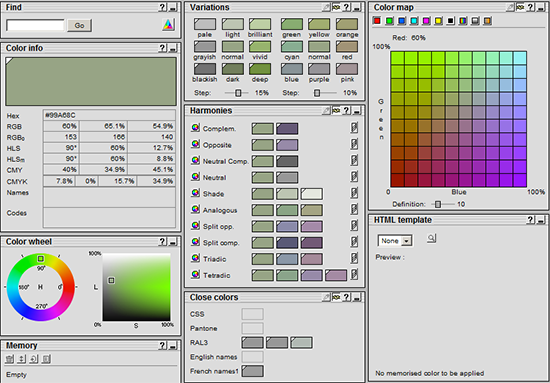Click the Find text input field
550x383 pixels.
pos(35,25)
